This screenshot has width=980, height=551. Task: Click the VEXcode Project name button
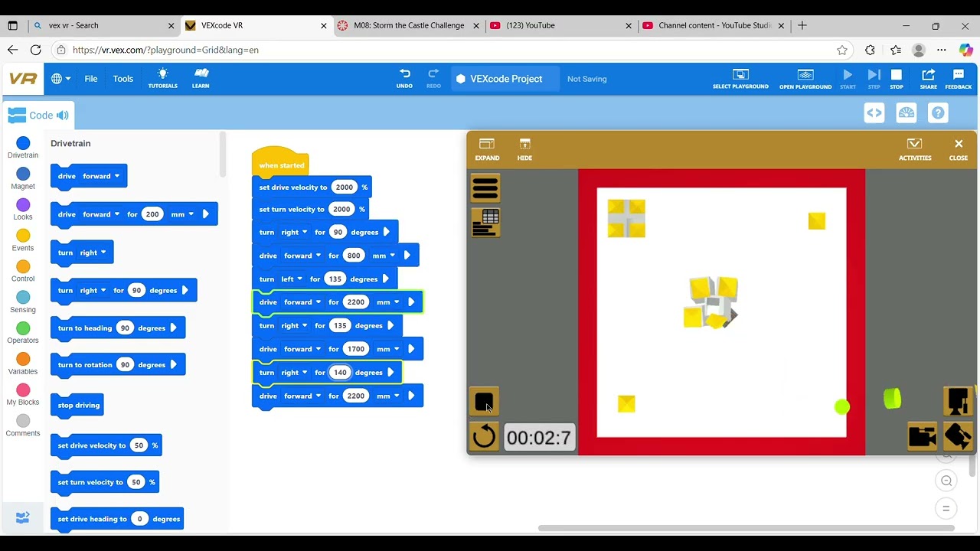pyautogui.click(x=505, y=79)
